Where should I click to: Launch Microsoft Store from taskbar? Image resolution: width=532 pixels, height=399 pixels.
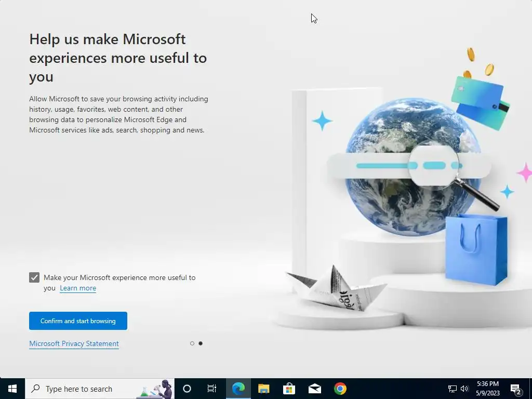(289, 389)
